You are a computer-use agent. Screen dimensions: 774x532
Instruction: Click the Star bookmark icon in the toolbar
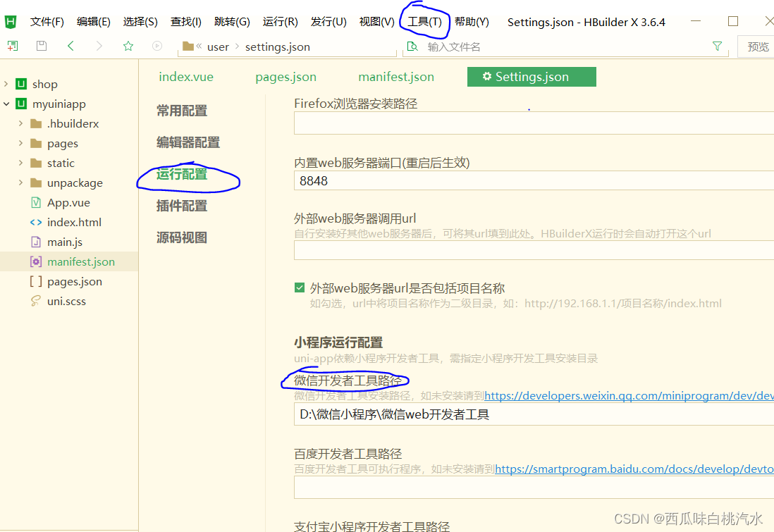coord(128,45)
